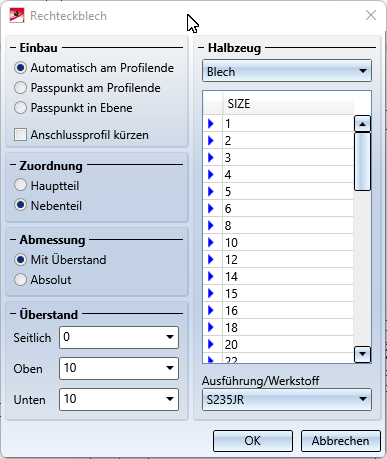
Task: Open the Seitlich Überstand dropdown arrow
Action: [170, 337]
